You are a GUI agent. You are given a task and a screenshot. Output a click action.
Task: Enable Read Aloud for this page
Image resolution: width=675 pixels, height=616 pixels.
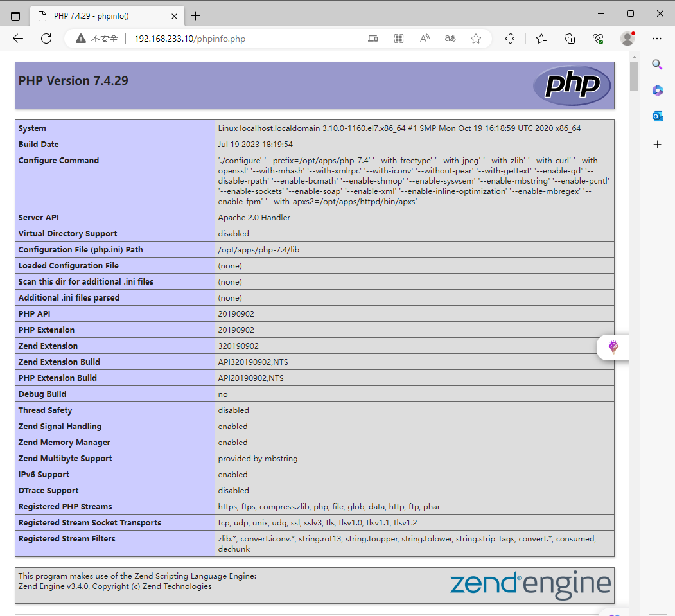[x=425, y=39]
